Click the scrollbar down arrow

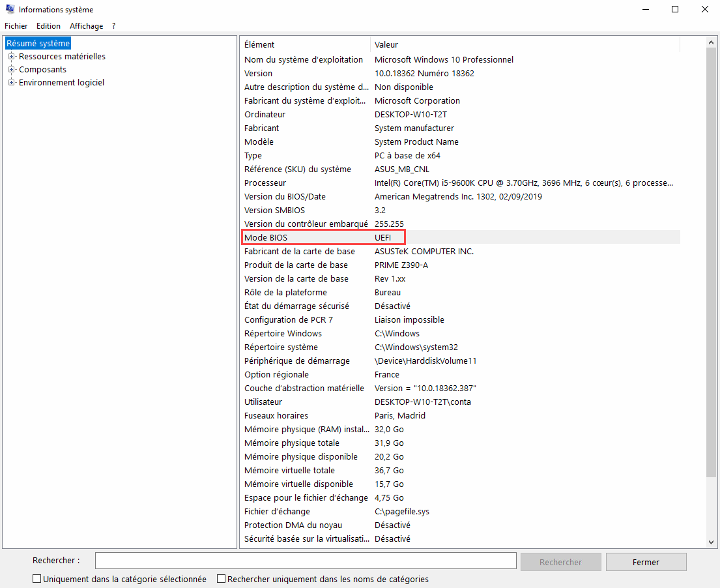point(712,542)
